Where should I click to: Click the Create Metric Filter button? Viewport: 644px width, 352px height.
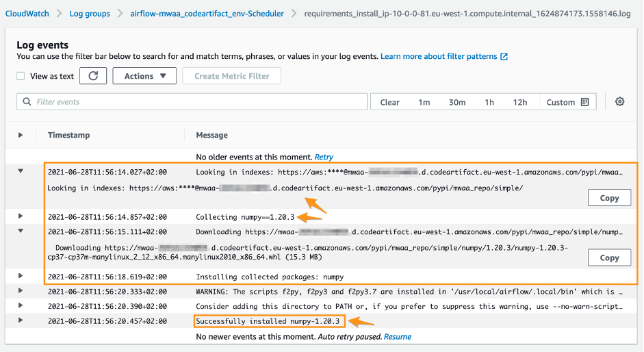coord(231,75)
